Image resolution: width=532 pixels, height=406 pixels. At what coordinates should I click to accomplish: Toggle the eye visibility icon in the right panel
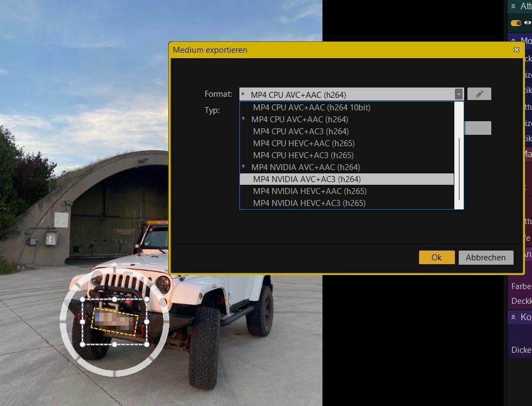point(527,23)
